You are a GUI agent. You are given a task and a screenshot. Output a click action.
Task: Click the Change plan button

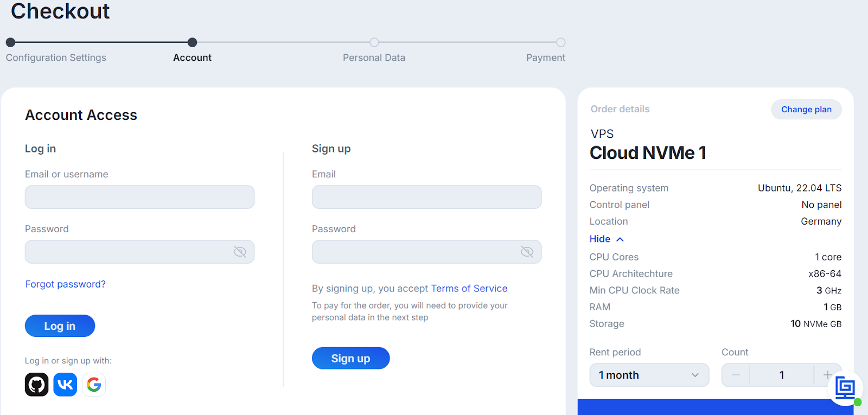pos(806,109)
